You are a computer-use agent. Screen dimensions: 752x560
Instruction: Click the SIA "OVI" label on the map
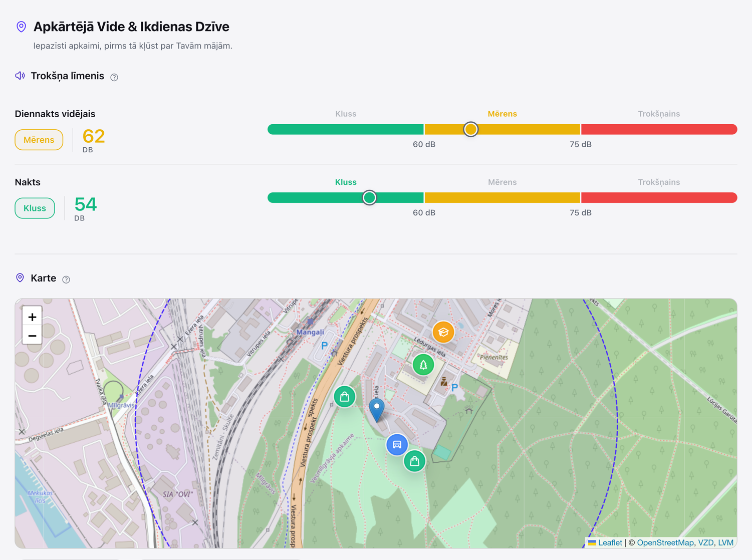click(178, 494)
